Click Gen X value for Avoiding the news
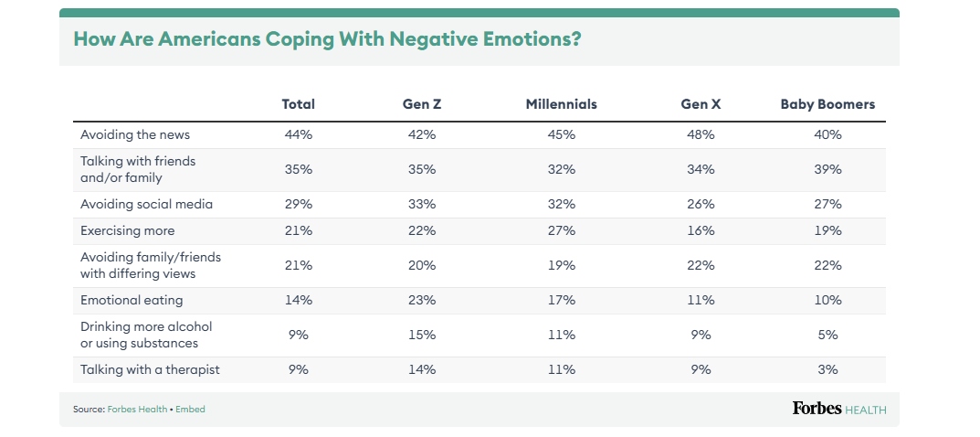The image size is (980, 437). 701,134
